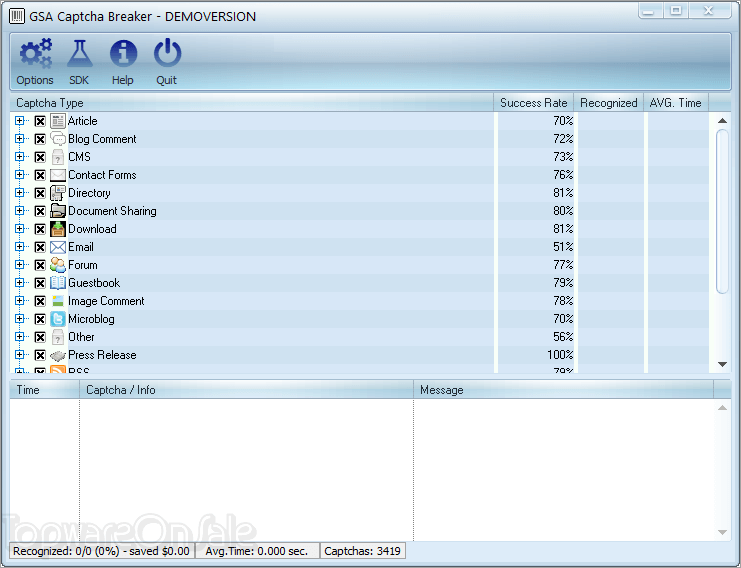Click the Directory row icon
The height and width of the screenshot is (568, 741).
58,193
